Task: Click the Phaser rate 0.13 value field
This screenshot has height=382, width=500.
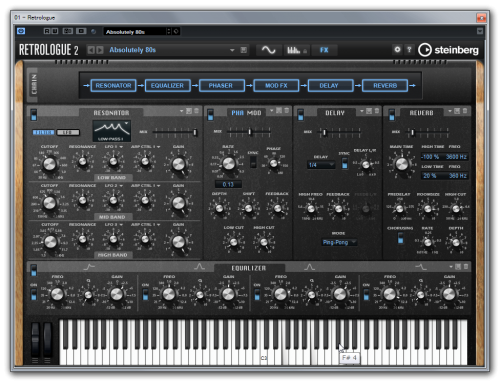Action: 228,184
